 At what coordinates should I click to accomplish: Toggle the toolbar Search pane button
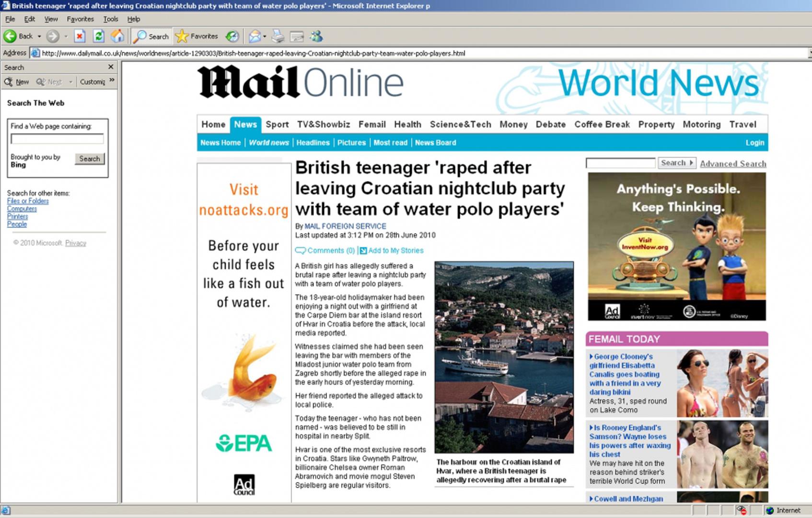(x=151, y=36)
